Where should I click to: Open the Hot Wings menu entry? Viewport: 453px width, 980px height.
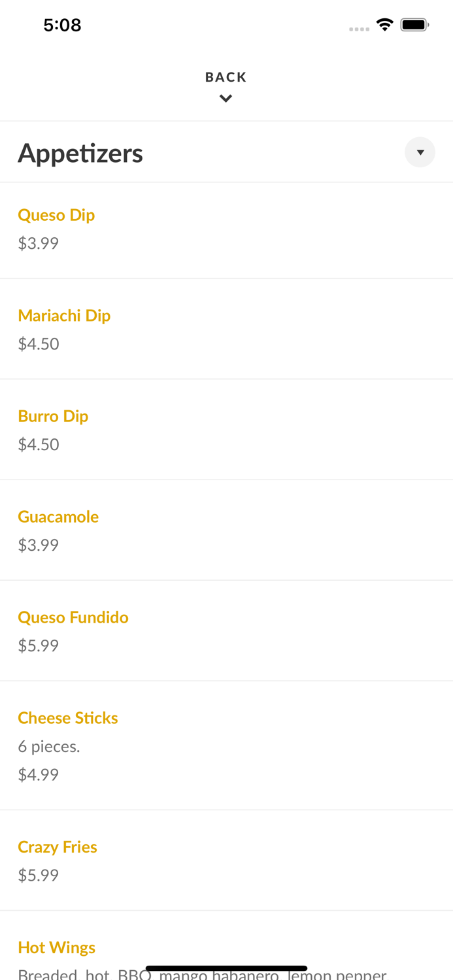pyautogui.click(x=56, y=947)
